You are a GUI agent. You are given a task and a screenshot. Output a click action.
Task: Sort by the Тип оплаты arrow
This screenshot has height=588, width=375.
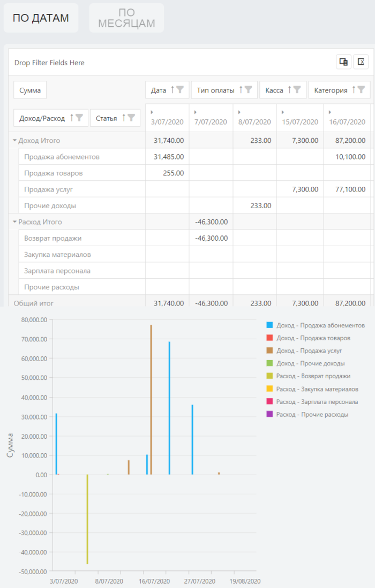tap(241, 90)
